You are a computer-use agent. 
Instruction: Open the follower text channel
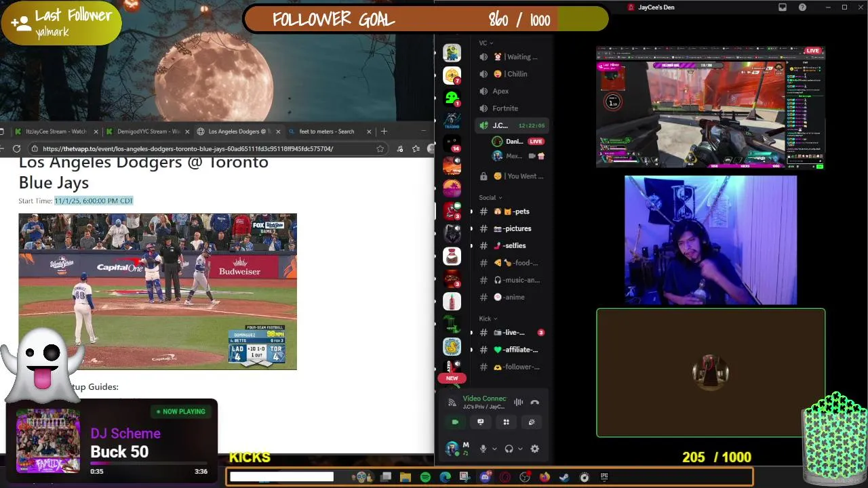[x=510, y=367]
